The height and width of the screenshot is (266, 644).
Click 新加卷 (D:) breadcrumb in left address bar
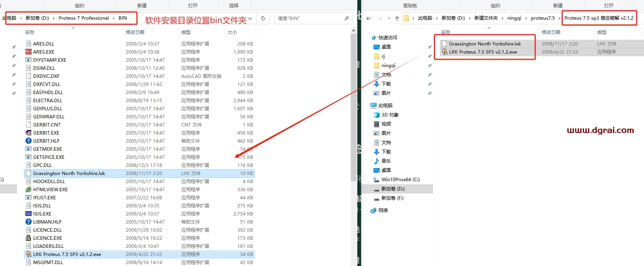37,18
